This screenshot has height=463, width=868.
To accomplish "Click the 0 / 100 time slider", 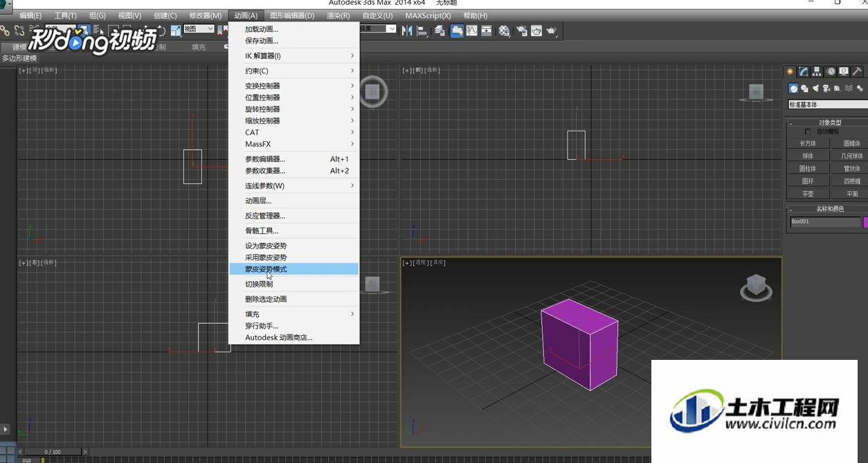I will (x=52, y=452).
